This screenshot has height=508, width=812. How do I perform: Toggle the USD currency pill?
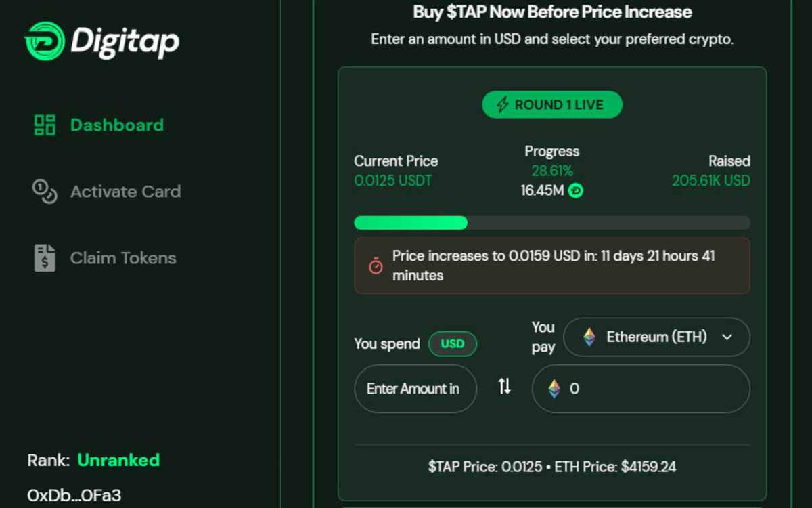tap(453, 343)
